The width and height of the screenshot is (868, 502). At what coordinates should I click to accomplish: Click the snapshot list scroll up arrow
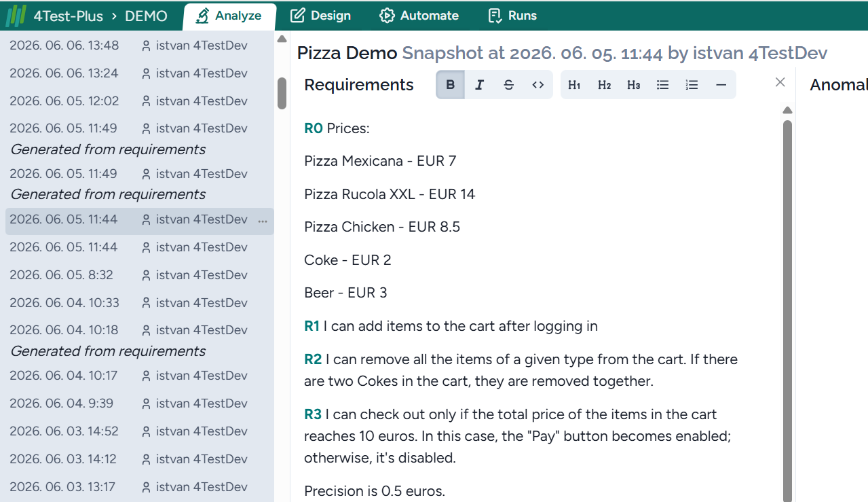pyautogui.click(x=282, y=39)
